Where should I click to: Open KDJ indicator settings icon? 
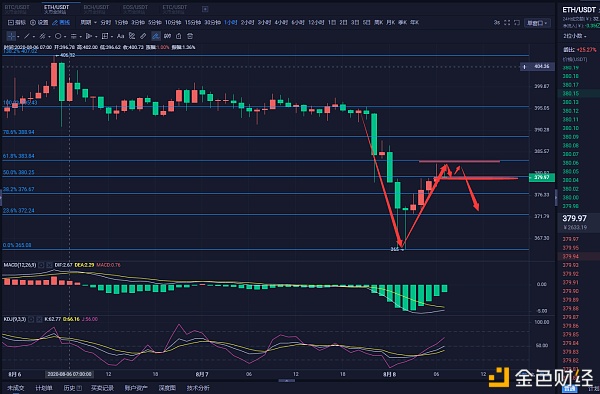(x=31, y=319)
